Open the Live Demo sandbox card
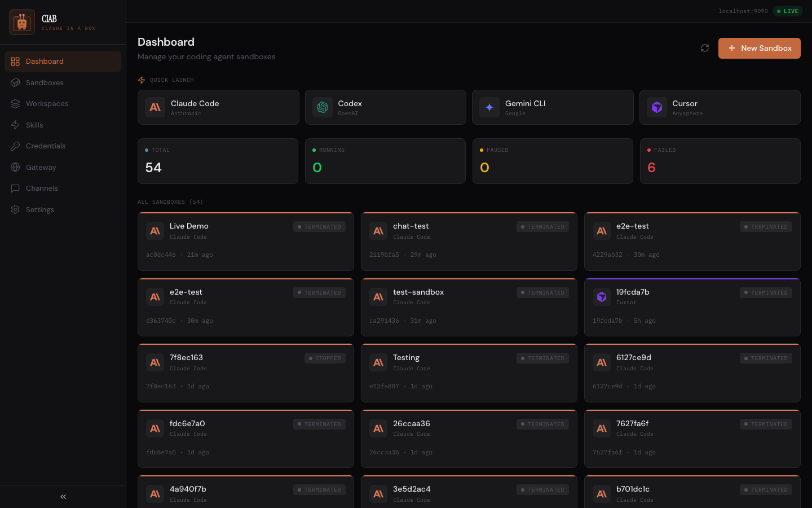Viewport: 812px width, 508px height. pyautogui.click(x=245, y=242)
